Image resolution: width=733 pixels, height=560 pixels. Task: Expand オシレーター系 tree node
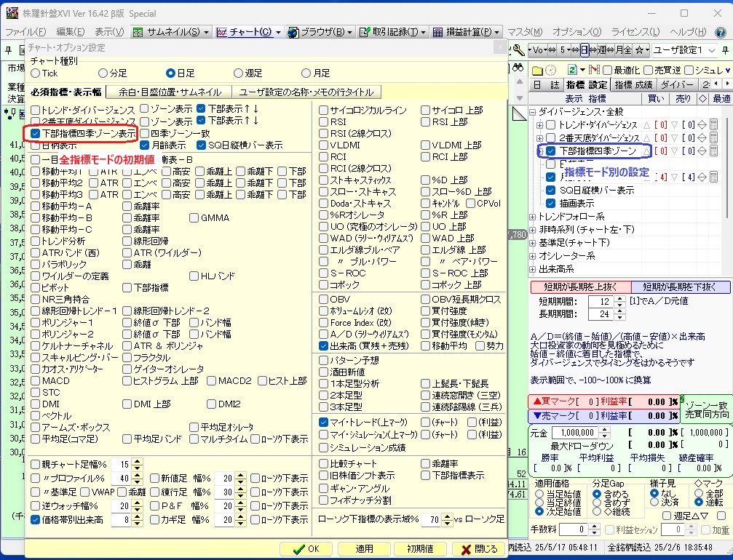(x=532, y=256)
